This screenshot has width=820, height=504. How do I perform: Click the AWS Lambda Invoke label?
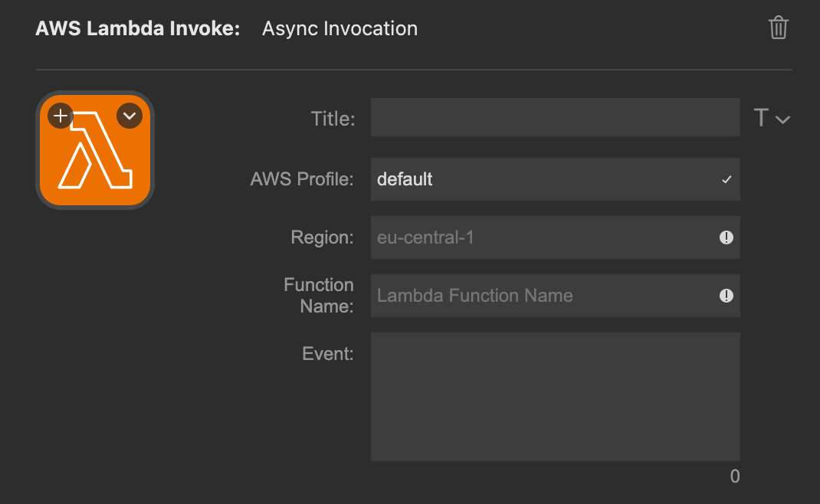tap(137, 28)
